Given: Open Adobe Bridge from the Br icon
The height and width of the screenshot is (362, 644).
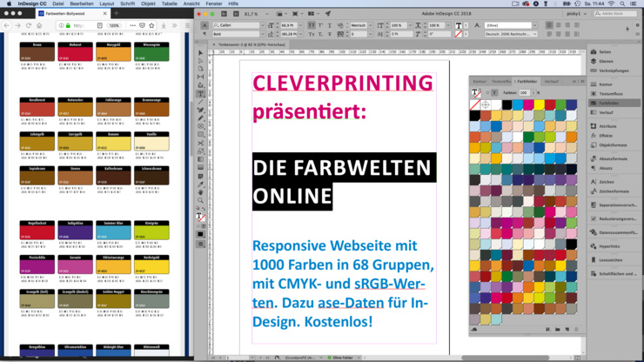Looking at the screenshot, I should (225, 14).
